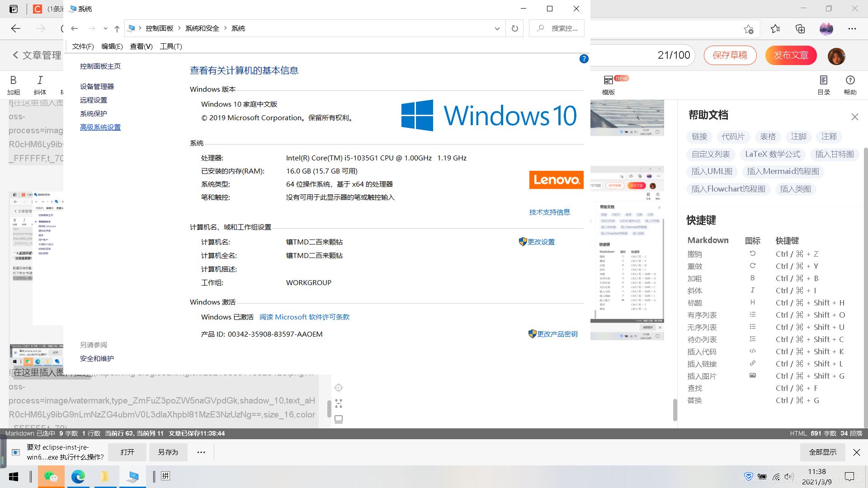Click the browser favorites star icon

(775, 29)
